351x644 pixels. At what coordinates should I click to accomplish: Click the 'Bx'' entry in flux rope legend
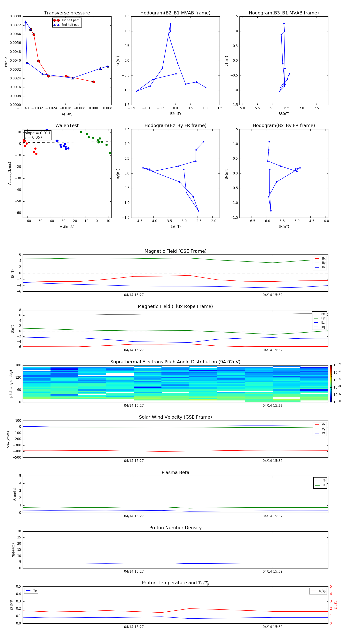[x=320, y=314]
